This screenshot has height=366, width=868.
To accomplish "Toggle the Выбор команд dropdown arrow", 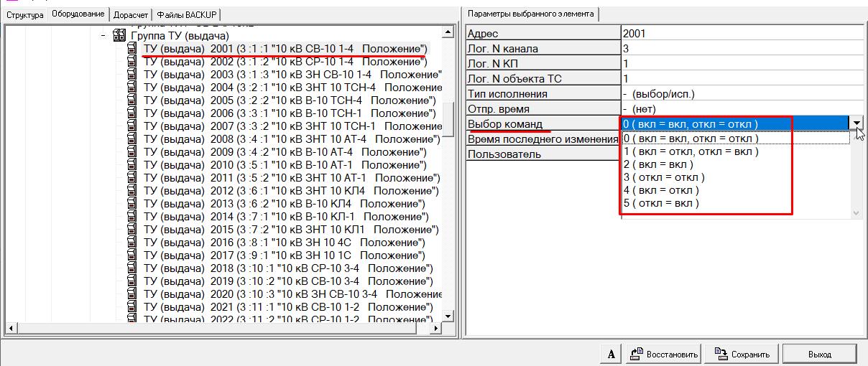I will (857, 124).
